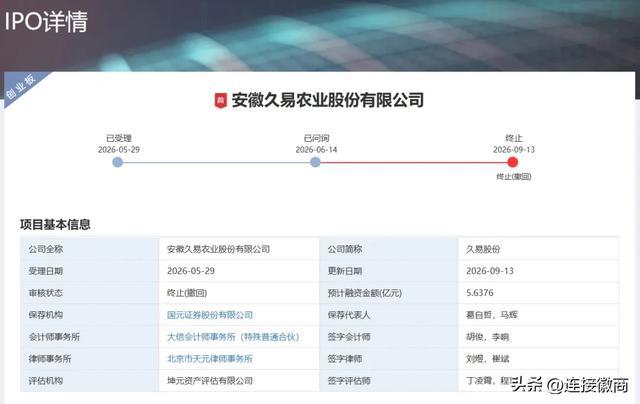Click the 审核状态 label cell
Screen dimensions: 640x404
(x=90, y=293)
